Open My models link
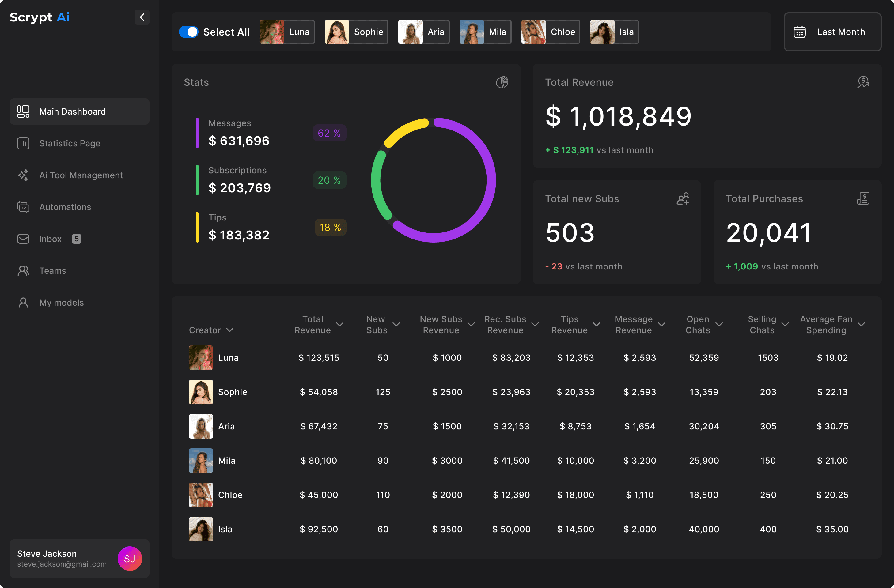 [x=61, y=303]
